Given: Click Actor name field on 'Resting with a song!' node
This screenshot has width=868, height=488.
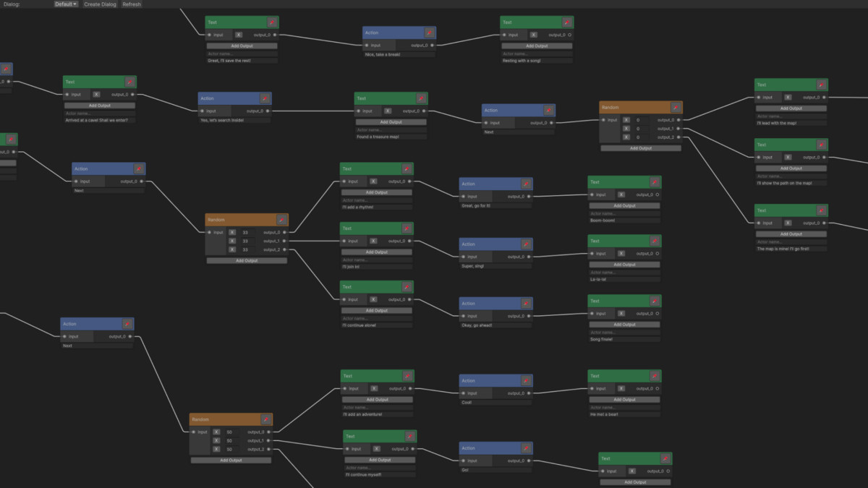Looking at the screenshot, I should tap(537, 53).
